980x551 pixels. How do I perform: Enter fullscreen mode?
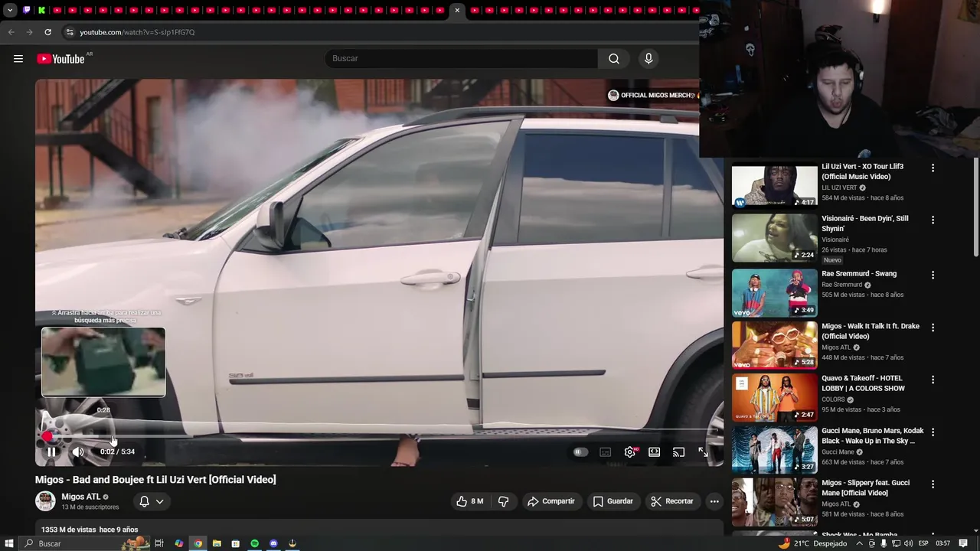pos(703,452)
